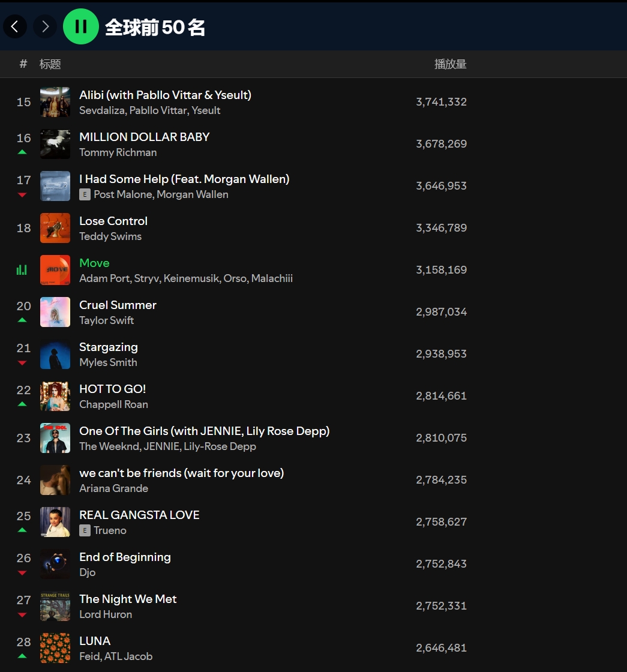Click the green up arrow under rank 20
Viewport: 627px width, 672px height.
pos(22,320)
